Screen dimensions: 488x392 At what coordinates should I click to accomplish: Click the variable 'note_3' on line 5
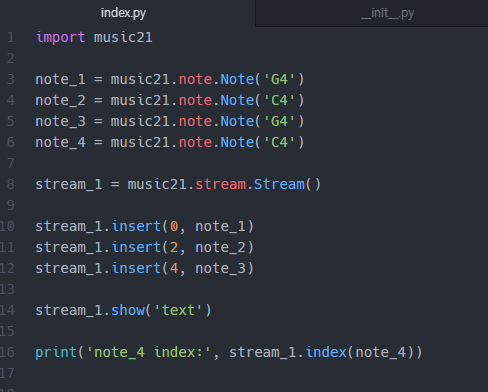(60, 122)
